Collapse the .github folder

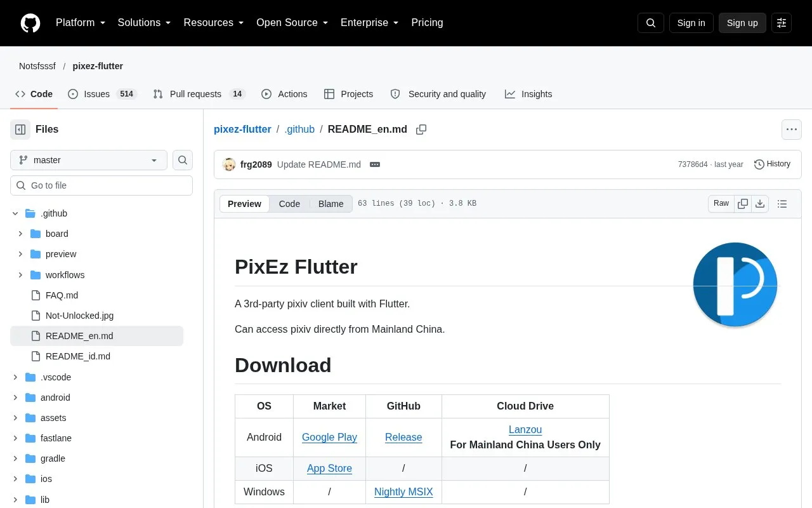(15, 213)
